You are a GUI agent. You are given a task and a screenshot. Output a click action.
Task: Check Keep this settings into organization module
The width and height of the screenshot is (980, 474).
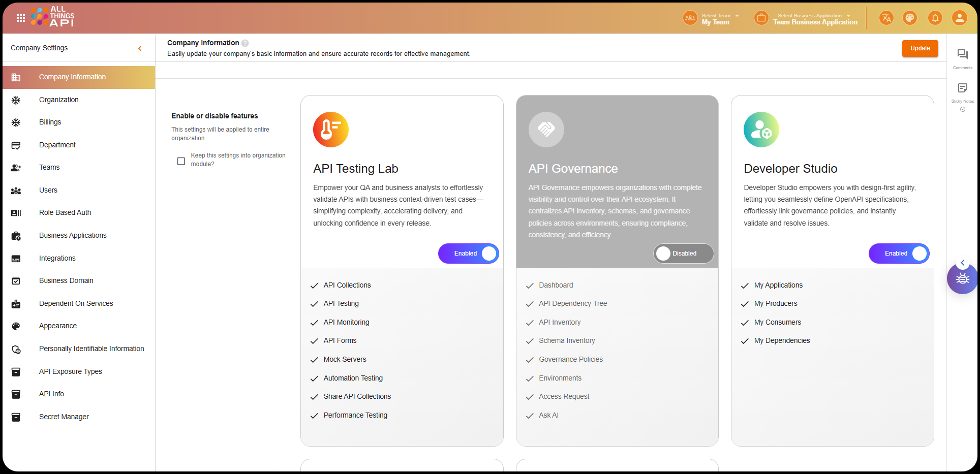click(x=181, y=161)
